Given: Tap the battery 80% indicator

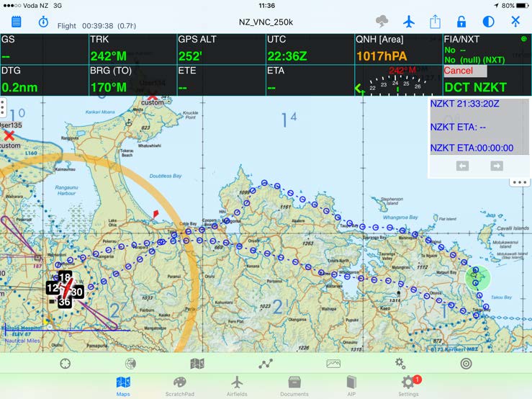Looking at the screenshot, I should click(x=515, y=6).
